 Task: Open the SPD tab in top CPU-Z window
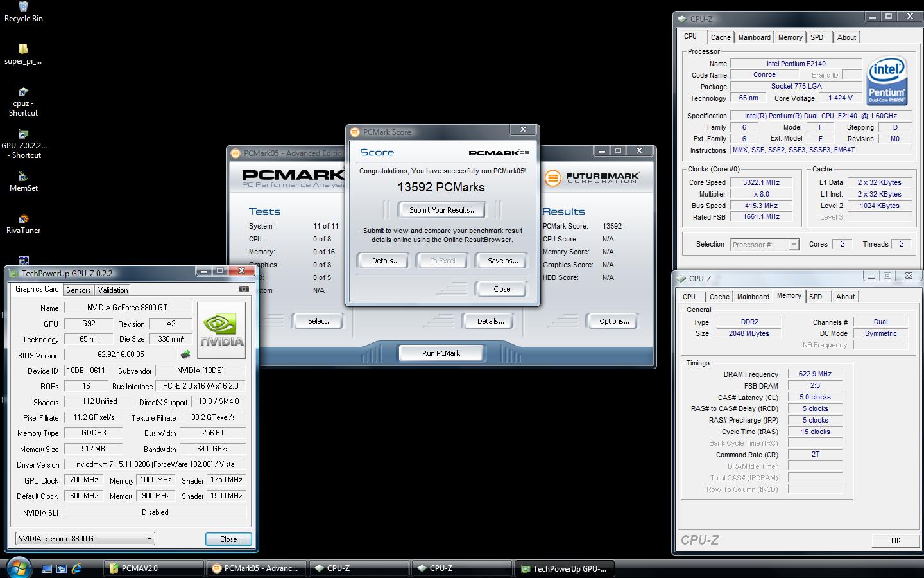(x=817, y=37)
